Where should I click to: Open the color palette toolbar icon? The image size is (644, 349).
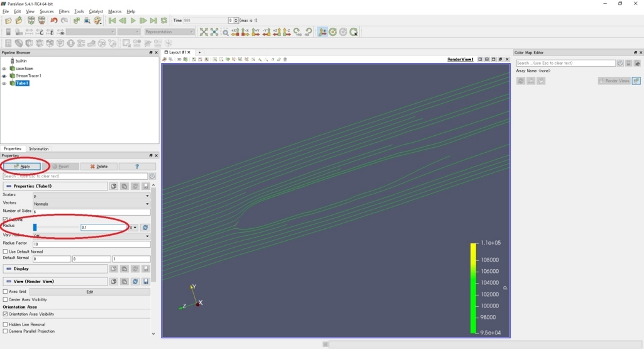click(x=97, y=21)
